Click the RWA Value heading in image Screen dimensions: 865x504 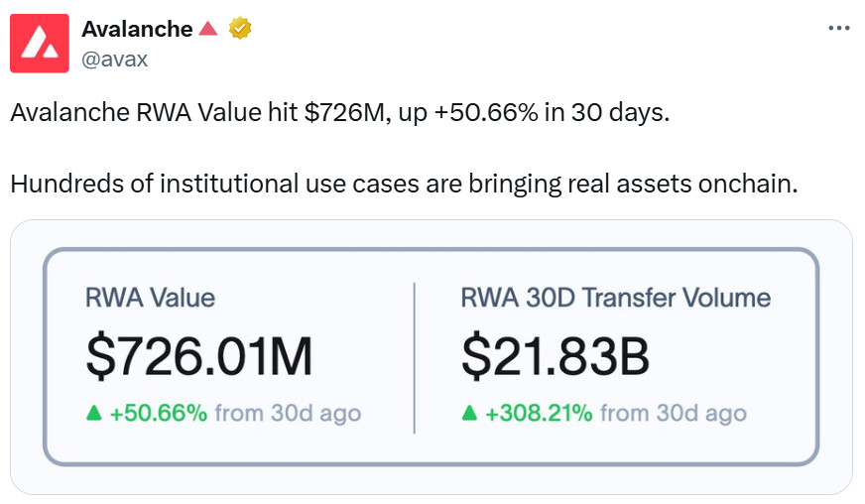[150, 298]
